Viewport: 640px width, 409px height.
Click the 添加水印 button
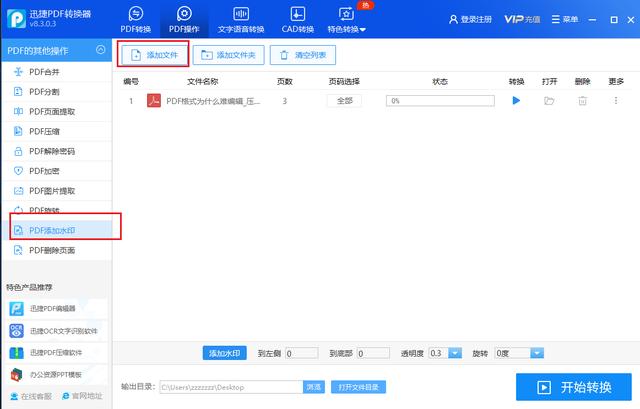coord(224,353)
